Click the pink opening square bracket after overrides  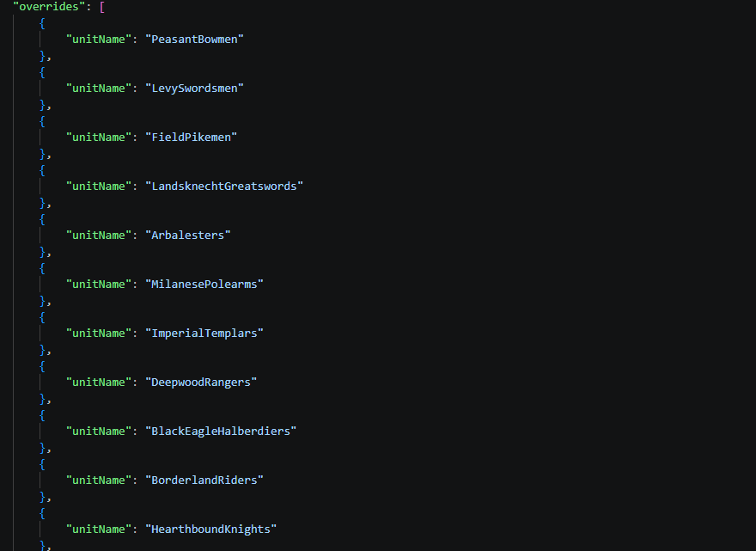(101, 7)
